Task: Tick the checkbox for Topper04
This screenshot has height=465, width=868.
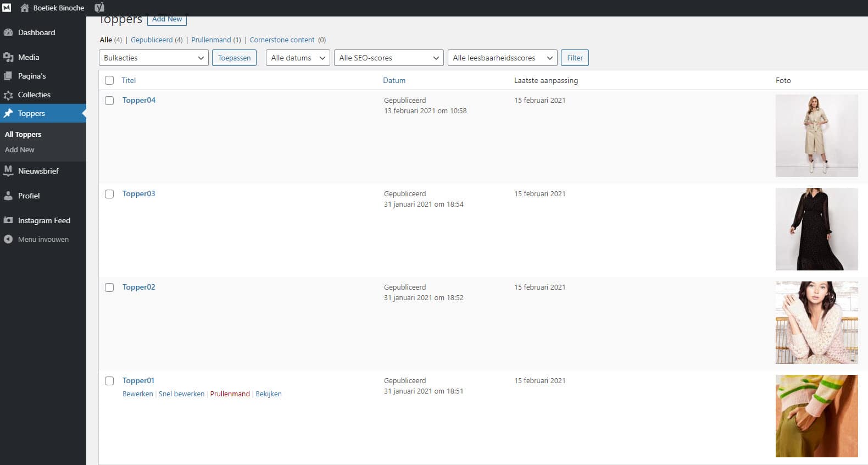Action: click(109, 101)
